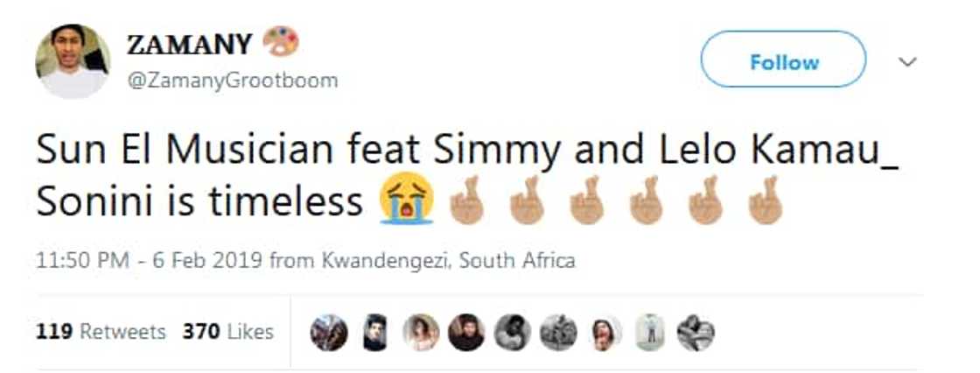Screen dimensions: 980x373
Task: Click the fifth liker avatar, black and white
Action: [512, 333]
